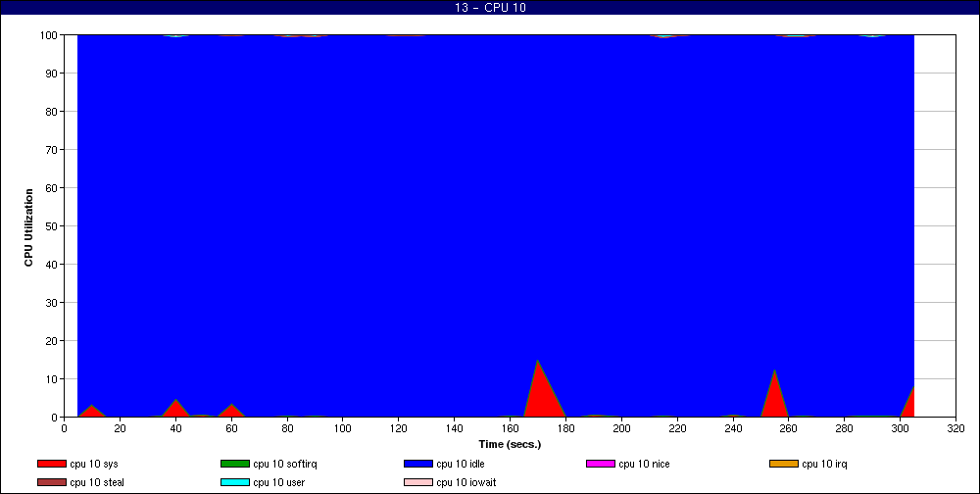Click the red cpu 10 sys legend swatch
The image size is (980, 494).
click(51, 464)
